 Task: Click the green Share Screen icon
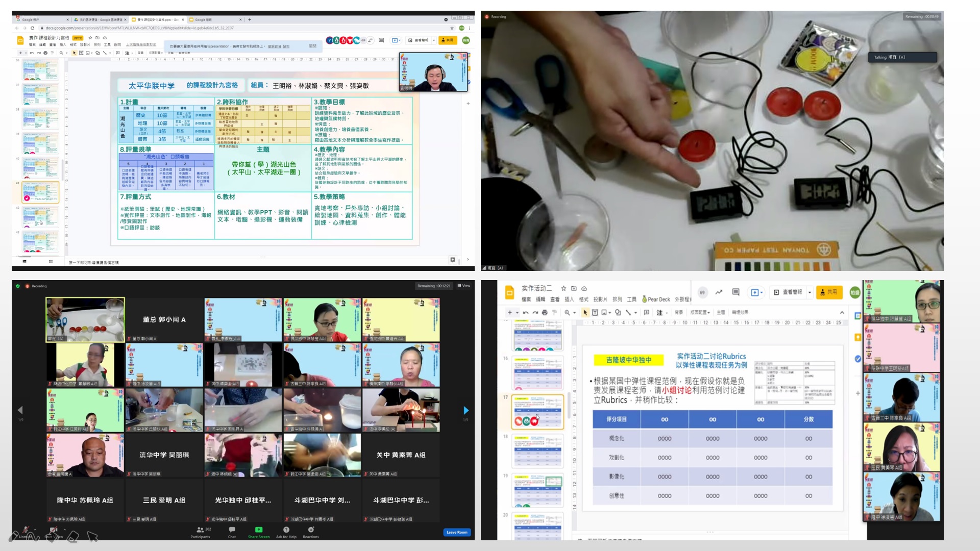point(259,530)
